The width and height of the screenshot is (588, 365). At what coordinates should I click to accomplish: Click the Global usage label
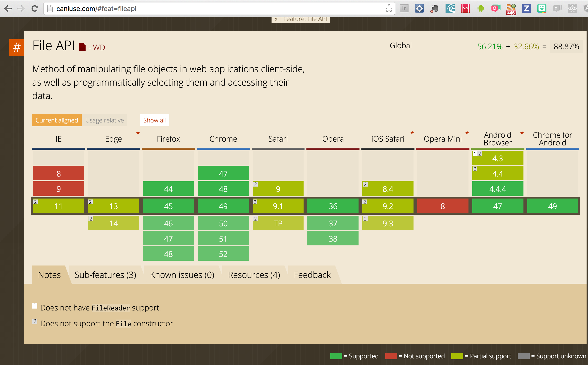401,46
